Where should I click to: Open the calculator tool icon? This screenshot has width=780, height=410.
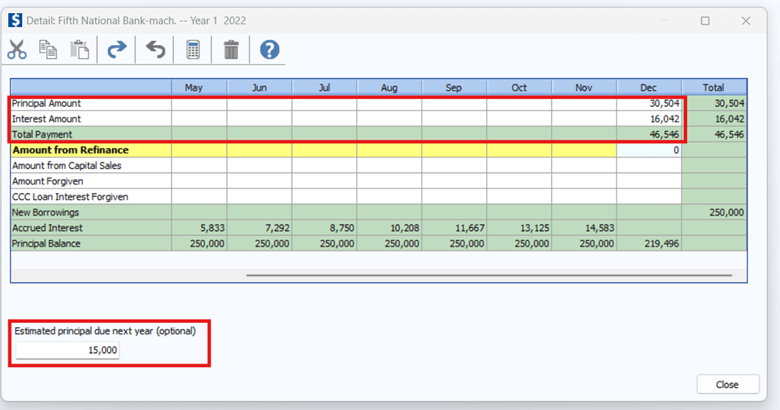point(193,50)
